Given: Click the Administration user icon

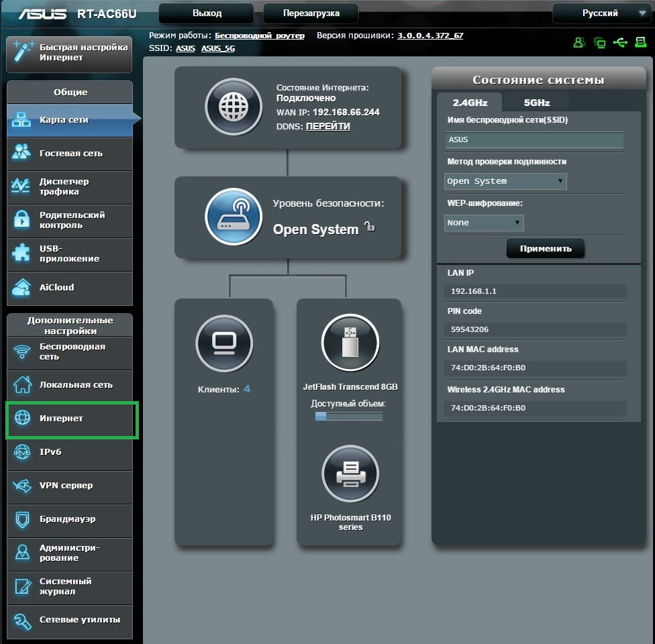Looking at the screenshot, I should coord(23,553).
